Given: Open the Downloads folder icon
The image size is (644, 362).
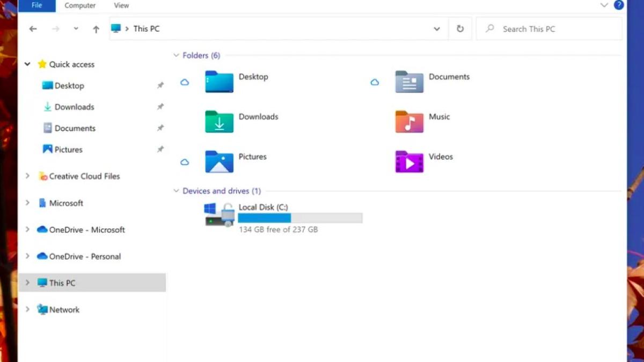Looking at the screenshot, I should [218, 122].
